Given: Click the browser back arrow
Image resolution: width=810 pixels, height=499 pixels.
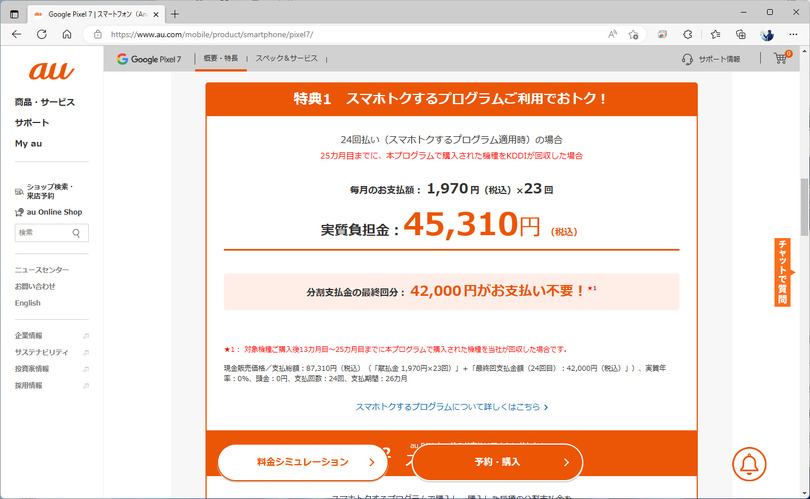Looking at the screenshot, I should (x=17, y=35).
